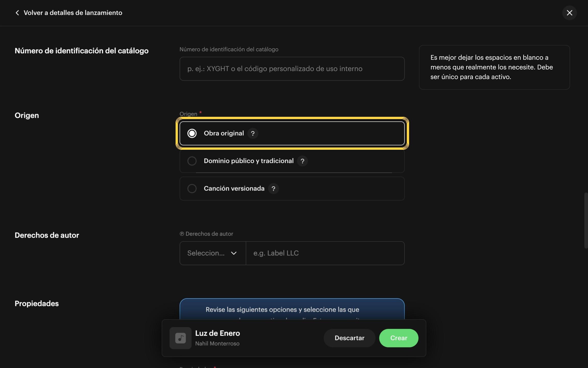Click the Origen section heading
588x368 pixels.
[x=27, y=116]
